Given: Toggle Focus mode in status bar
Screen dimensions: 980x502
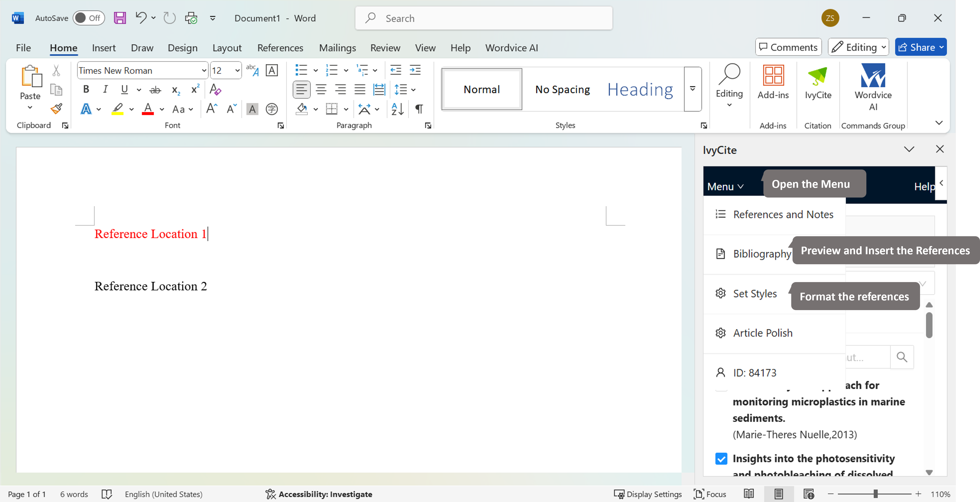Looking at the screenshot, I should [710, 494].
